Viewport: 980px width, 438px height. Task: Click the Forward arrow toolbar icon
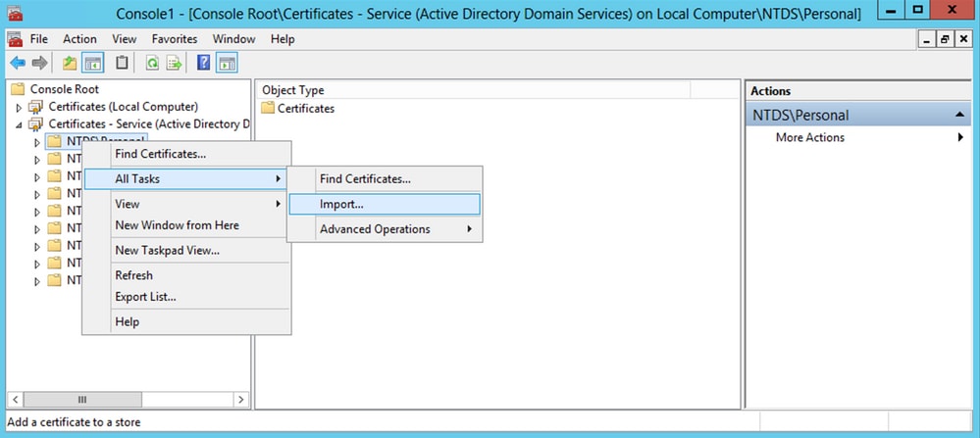click(x=39, y=63)
